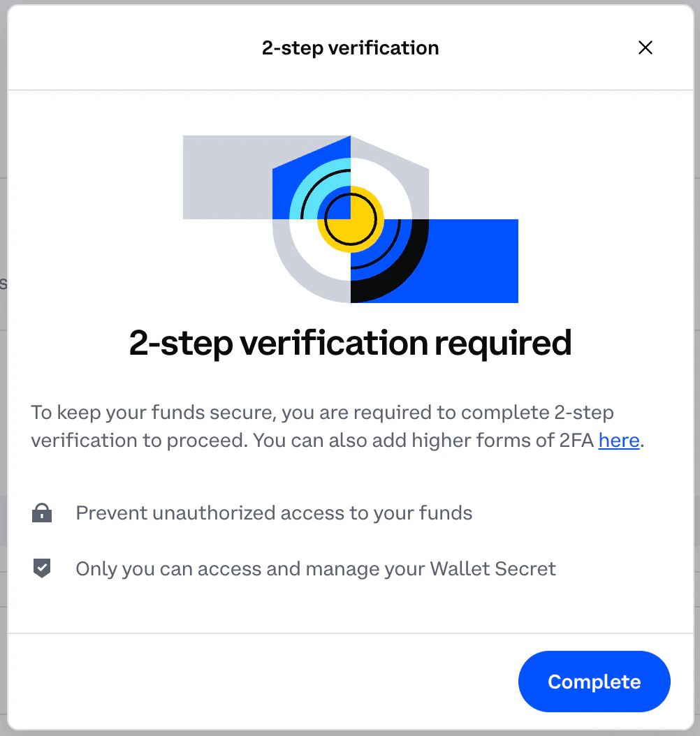Open the higher forms of 2FA link
The width and height of the screenshot is (700, 736).
tap(619, 440)
